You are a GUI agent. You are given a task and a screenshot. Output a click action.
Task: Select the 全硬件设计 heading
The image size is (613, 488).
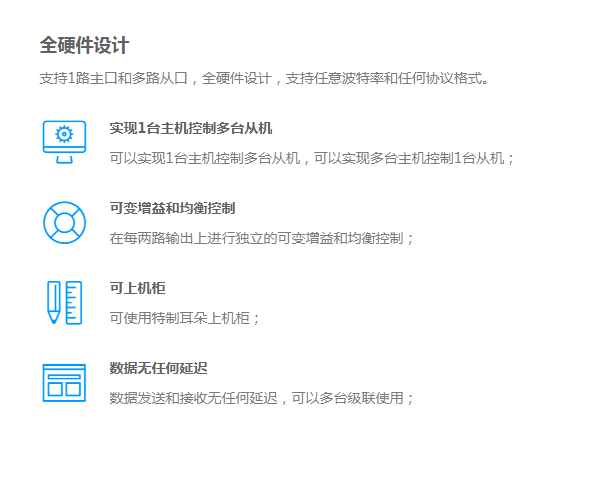point(84,46)
